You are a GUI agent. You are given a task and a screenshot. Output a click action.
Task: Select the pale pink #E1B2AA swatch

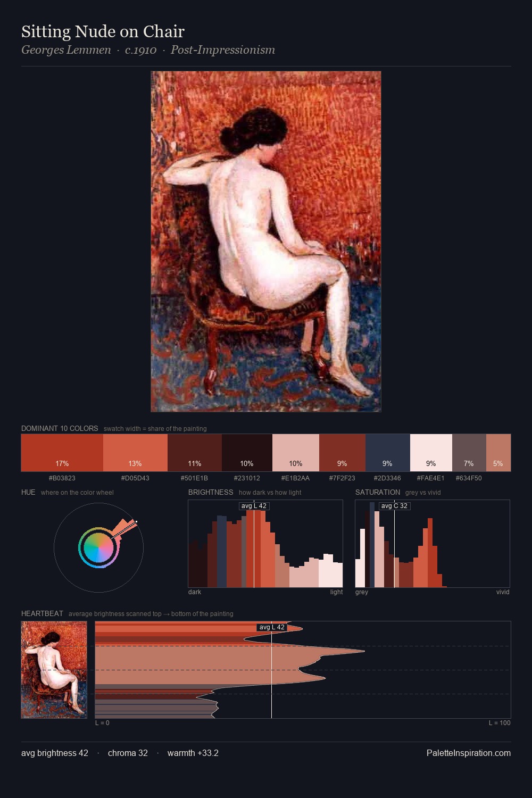(x=296, y=453)
